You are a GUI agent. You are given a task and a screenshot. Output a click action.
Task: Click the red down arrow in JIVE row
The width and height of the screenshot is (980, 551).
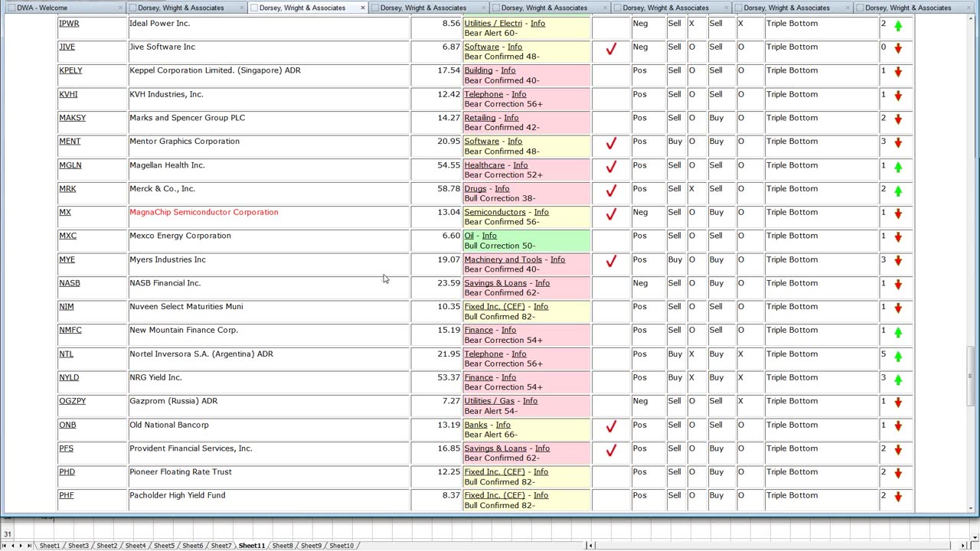tap(898, 48)
